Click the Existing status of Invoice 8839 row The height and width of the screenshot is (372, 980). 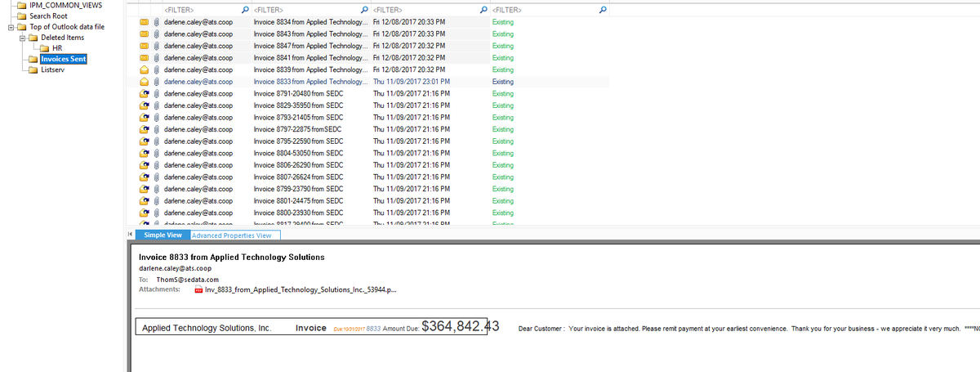click(x=503, y=69)
